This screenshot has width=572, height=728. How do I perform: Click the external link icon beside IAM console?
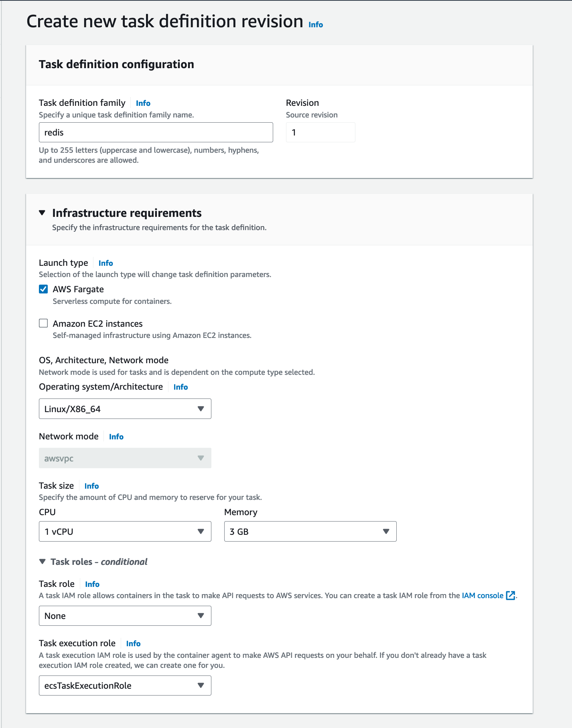(510, 596)
